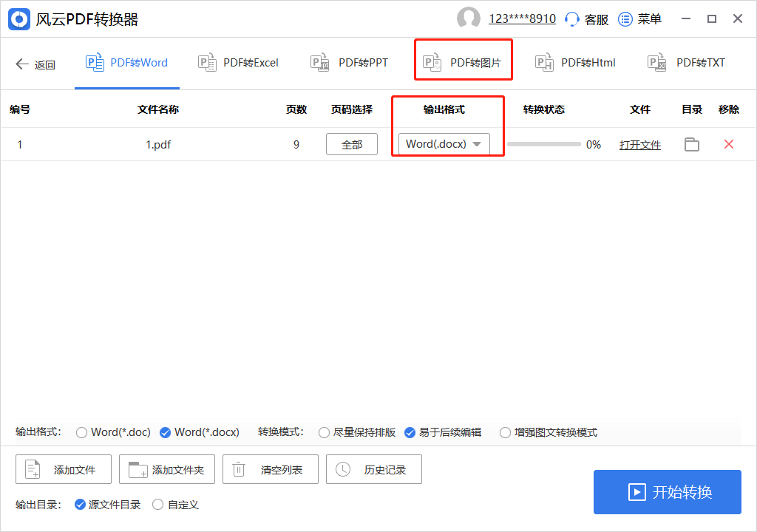This screenshot has width=757, height=532.
Task: Remove 1.pdf with the red X icon
Action: [x=729, y=144]
